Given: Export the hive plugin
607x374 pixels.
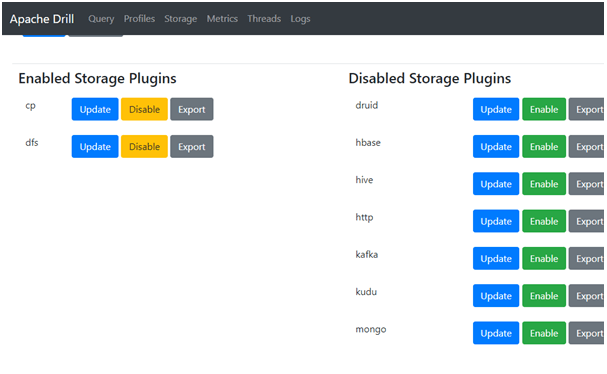Looking at the screenshot, I should click(x=586, y=184).
